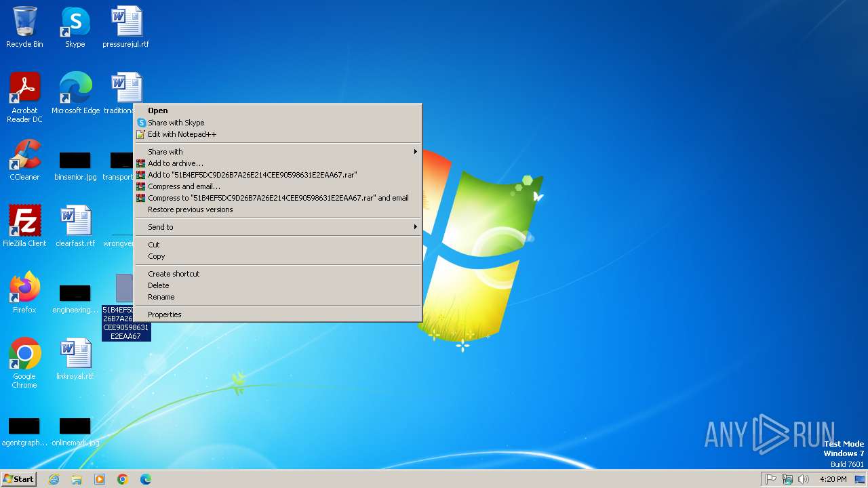Open the volume speaker tray icon
Viewport: 868px width, 488px height.
pos(804,479)
